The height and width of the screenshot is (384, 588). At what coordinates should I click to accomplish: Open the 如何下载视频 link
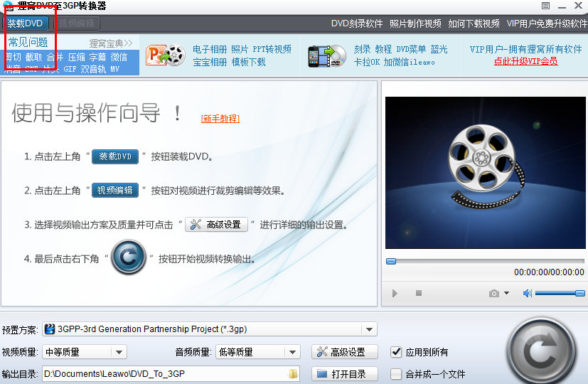click(474, 23)
